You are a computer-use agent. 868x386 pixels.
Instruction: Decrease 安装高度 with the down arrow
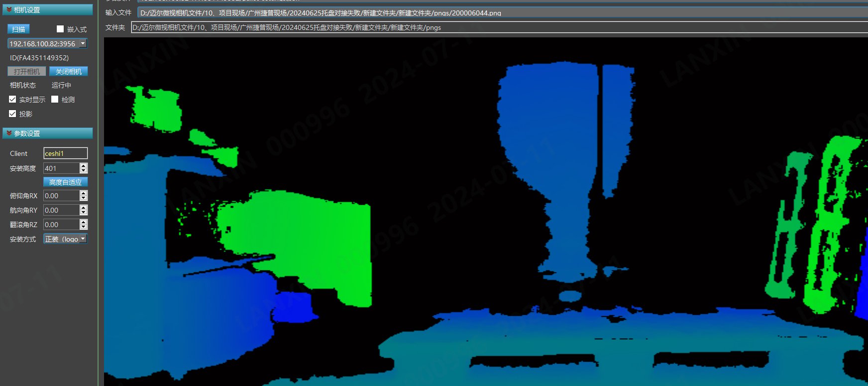(84, 171)
